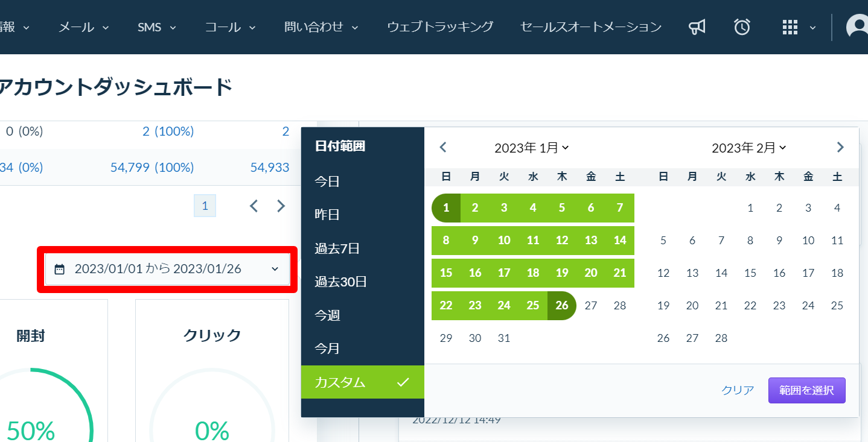
Task: Open the alarm clock reminders icon
Action: (742, 27)
